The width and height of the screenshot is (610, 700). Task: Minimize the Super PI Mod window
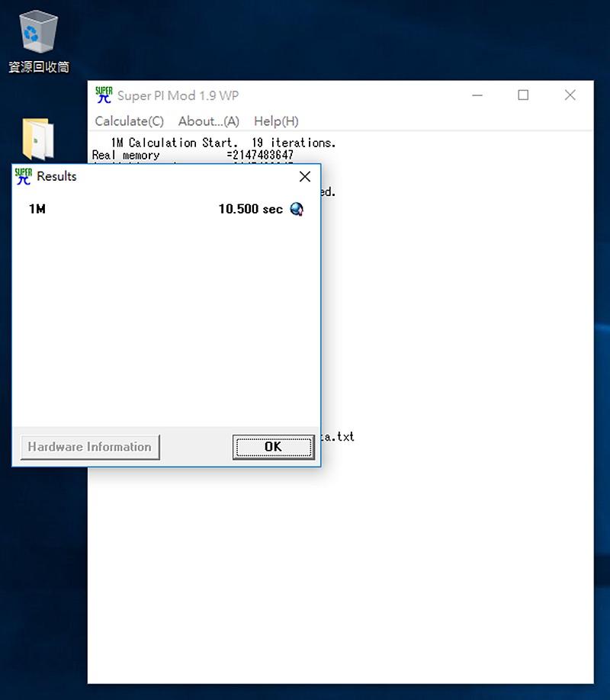[x=477, y=95]
